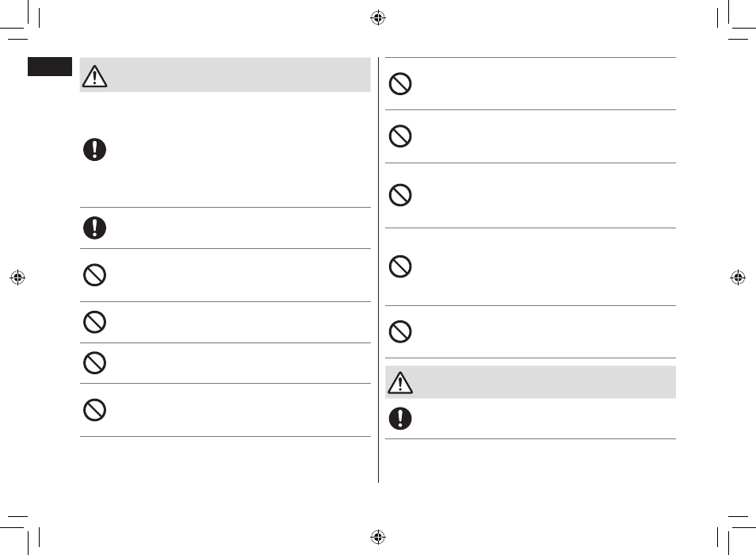Select the second black exclamation circle in left column
756x555 pixels.
pos(94,228)
